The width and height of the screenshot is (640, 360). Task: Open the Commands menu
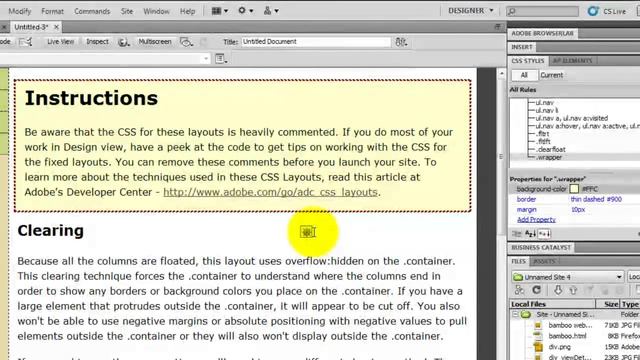coord(92,11)
